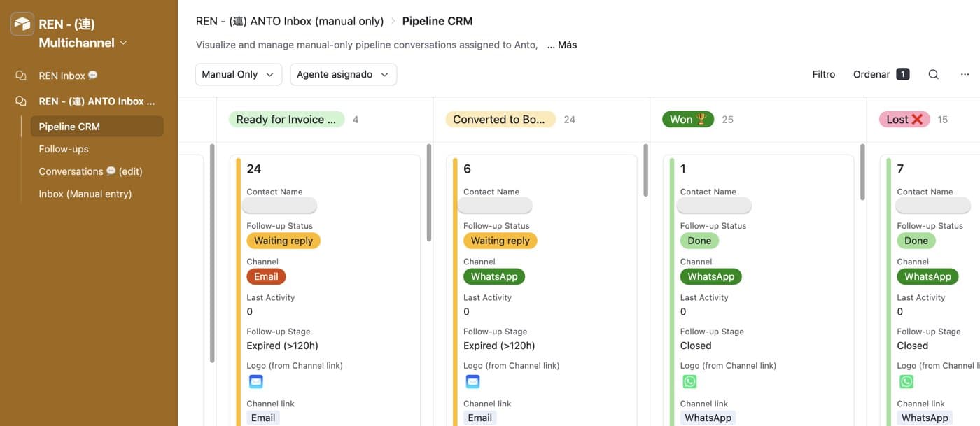Click the REN Inbox chat bubbles icon
The height and width of the screenshot is (426, 980).
coord(21,76)
